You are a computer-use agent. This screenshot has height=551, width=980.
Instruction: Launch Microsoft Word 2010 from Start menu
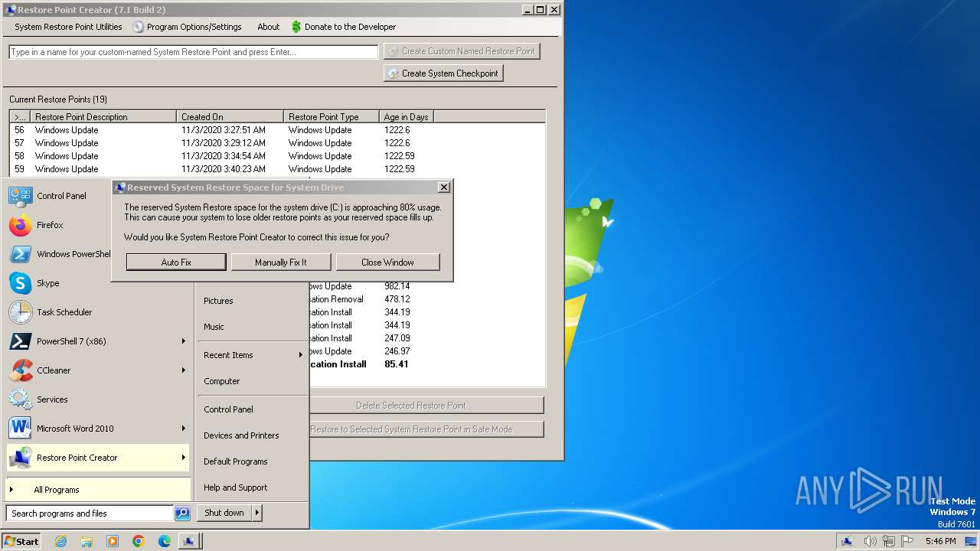coord(98,429)
